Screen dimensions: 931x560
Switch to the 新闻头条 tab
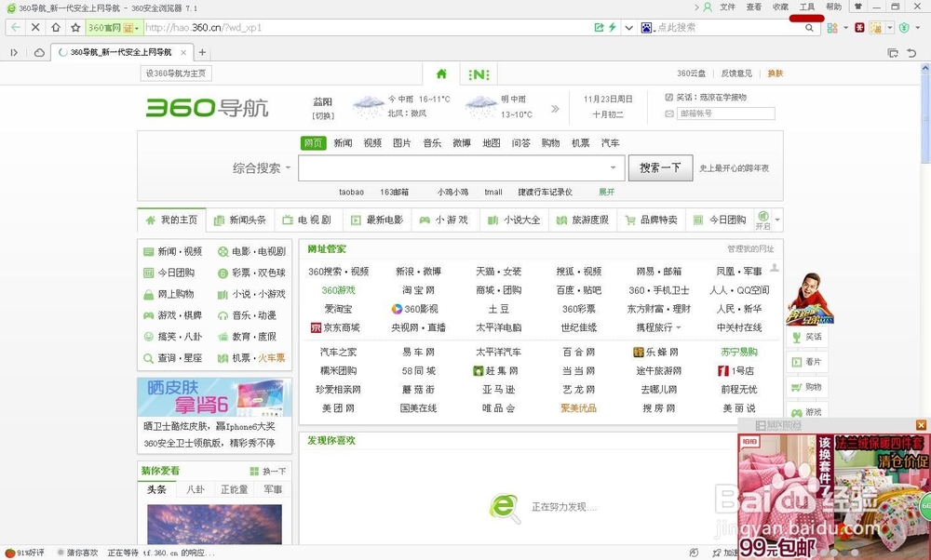click(240, 220)
